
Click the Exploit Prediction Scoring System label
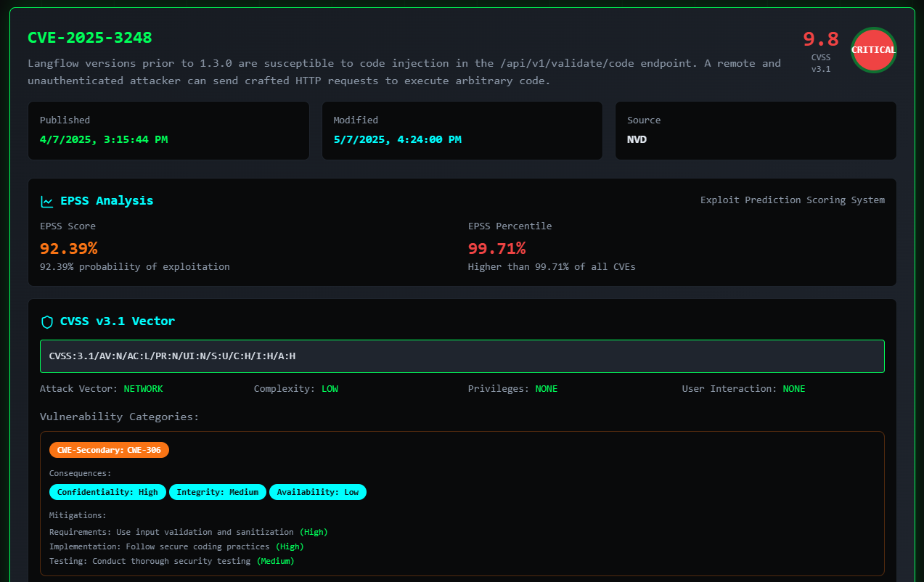(793, 200)
